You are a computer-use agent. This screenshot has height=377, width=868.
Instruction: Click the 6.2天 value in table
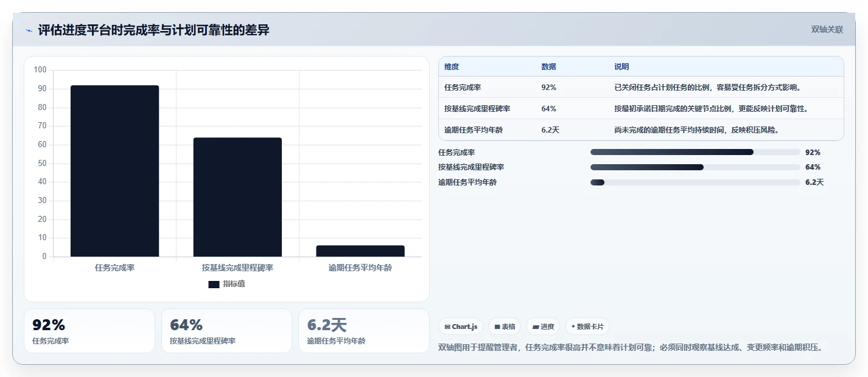coord(550,130)
